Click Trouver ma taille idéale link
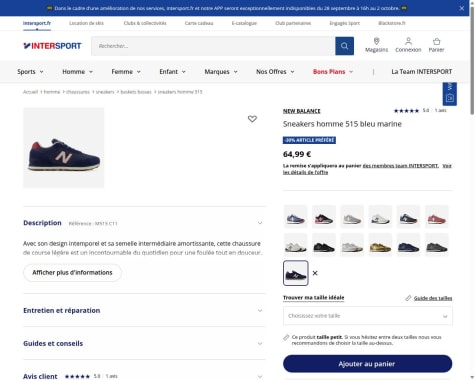Image resolution: width=475 pixels, height=380 pixels. pyautogui.click(x=314, y=298)
